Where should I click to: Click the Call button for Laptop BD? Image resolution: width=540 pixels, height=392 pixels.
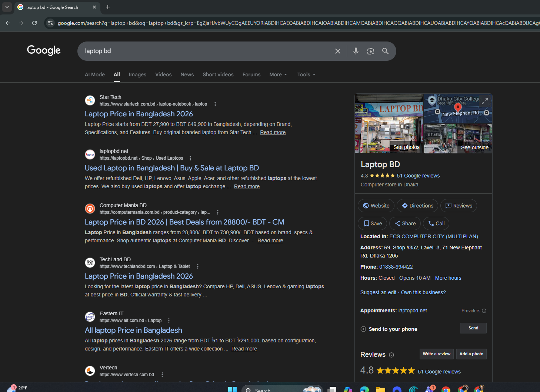pyautogui.click(x=436, y=223)
